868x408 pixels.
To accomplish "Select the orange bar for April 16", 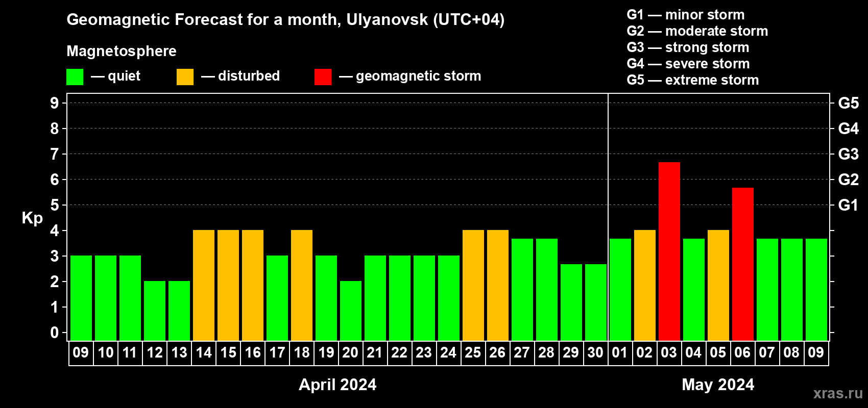I will coord(253,286).
